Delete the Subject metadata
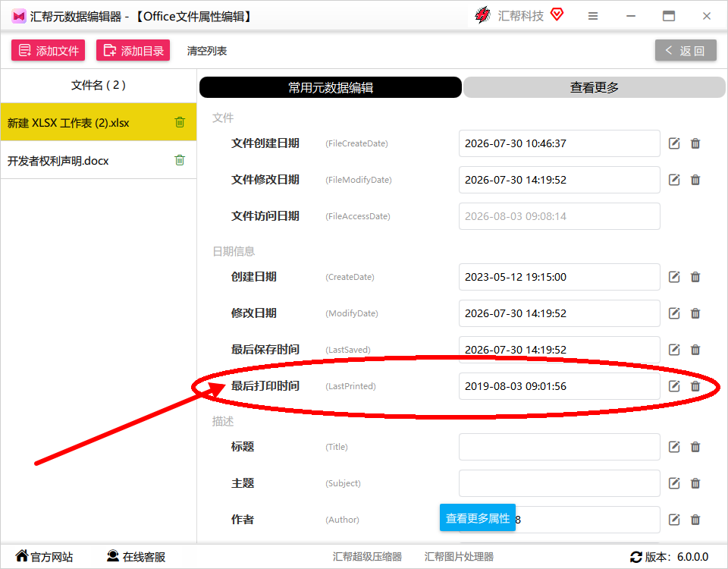 [x=695, y=483]
